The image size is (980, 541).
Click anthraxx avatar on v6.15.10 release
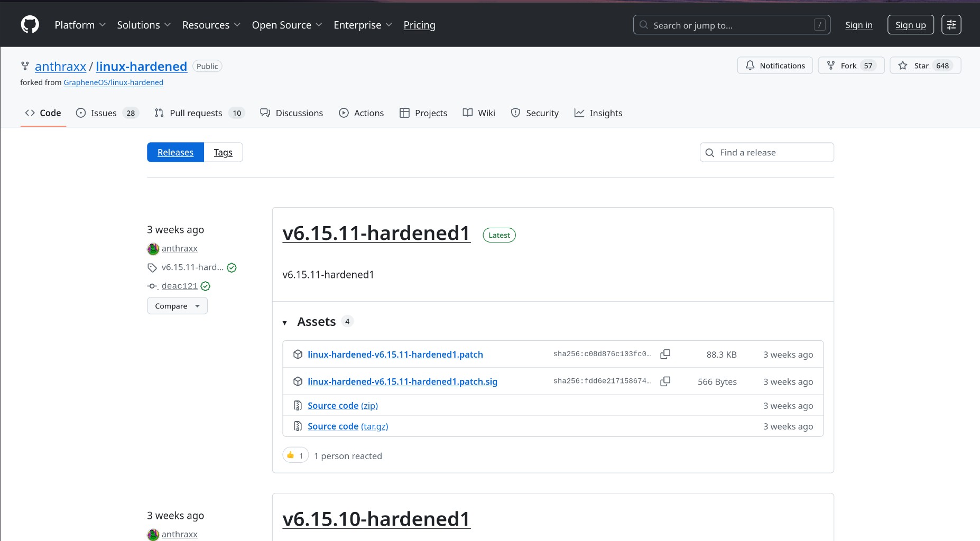click(153, 534)
